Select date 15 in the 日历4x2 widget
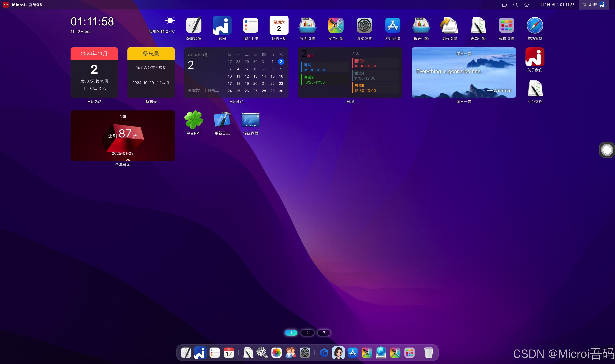Image resolution: width=615 pixels, height=364 pixels. click(x=272, y=76)
